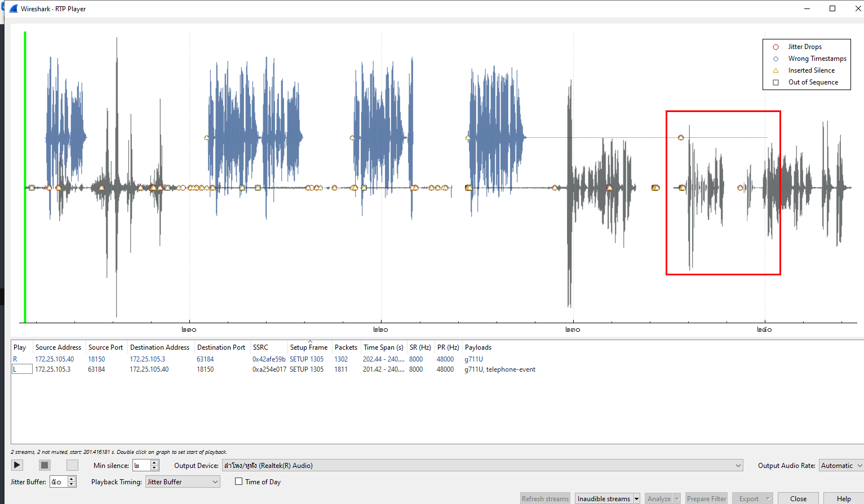Click the Help button
Screen dimensions: 864x504
pyautogui.click(x=843, y=499)
